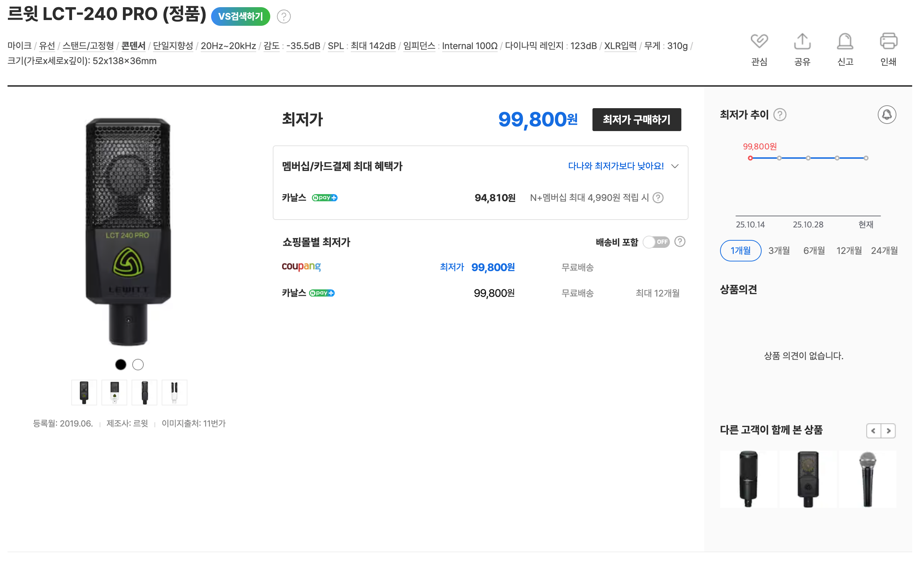924x563 pixels.
Task: Select the black color option dot
Action: point(121,364)
